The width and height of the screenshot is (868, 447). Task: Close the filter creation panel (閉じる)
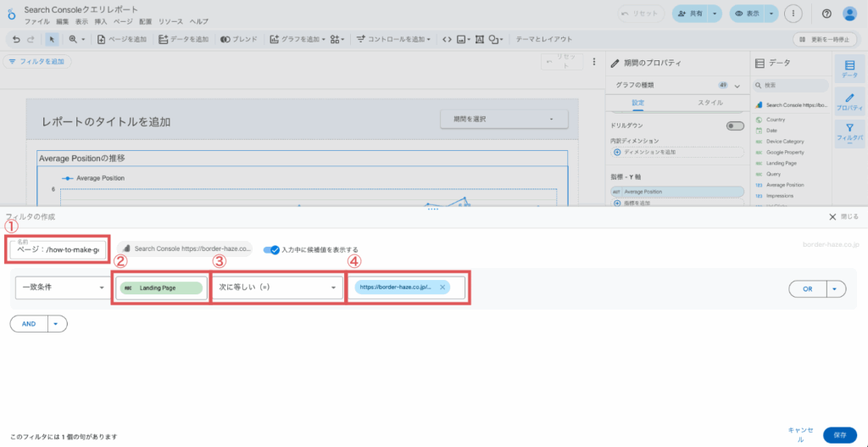click(x=844, y=216)
